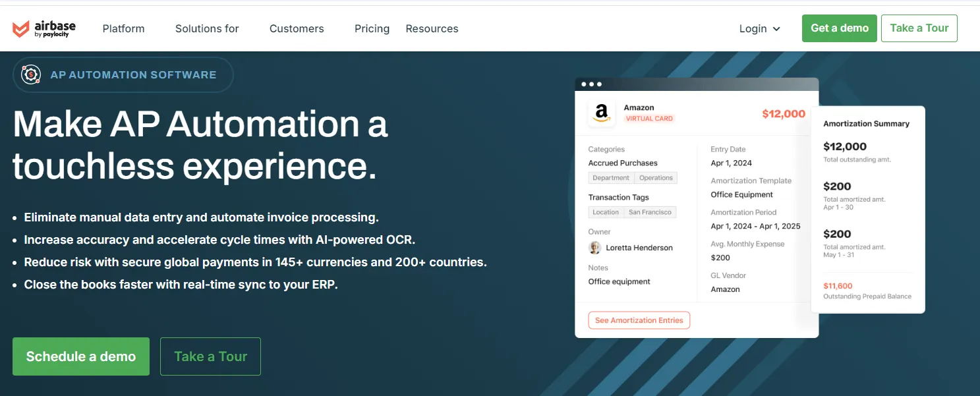Click the $12,000 amount on Amazon card
This screenshot has width=980, height=396.
(784, 114)
